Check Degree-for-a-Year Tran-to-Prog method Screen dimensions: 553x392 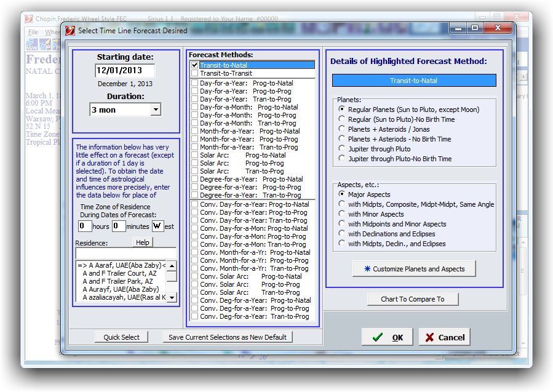[194, 195]
